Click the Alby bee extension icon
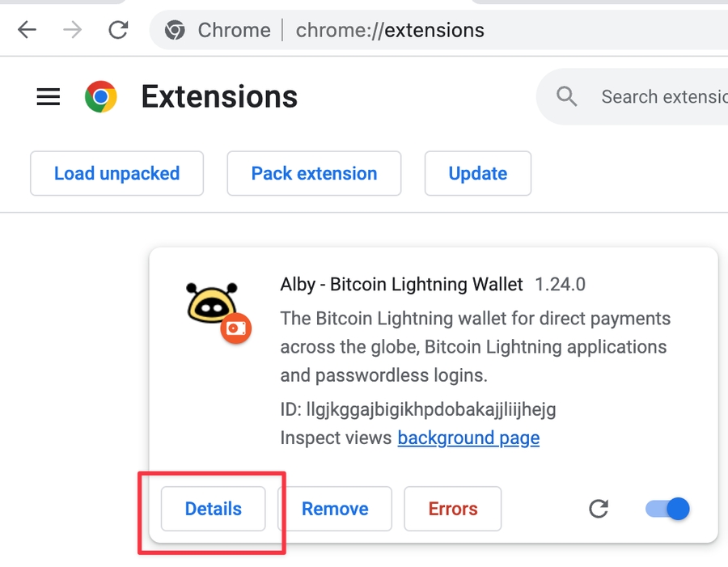Screen dimensions: 728x567 (213, 307)
